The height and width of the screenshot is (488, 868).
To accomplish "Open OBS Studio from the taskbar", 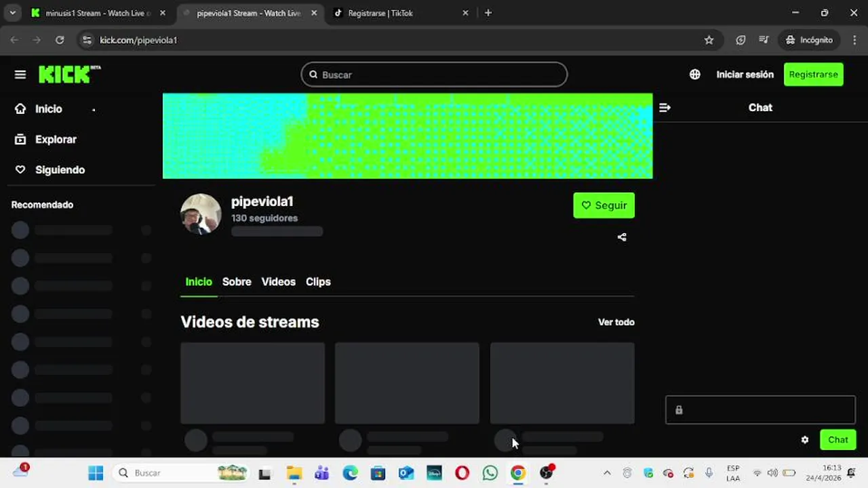I will pos(547,473).
